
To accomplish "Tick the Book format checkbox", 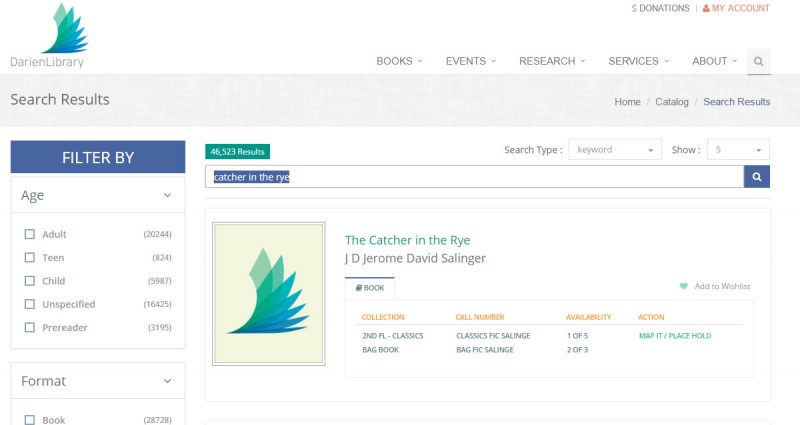I will click(30, 420).
